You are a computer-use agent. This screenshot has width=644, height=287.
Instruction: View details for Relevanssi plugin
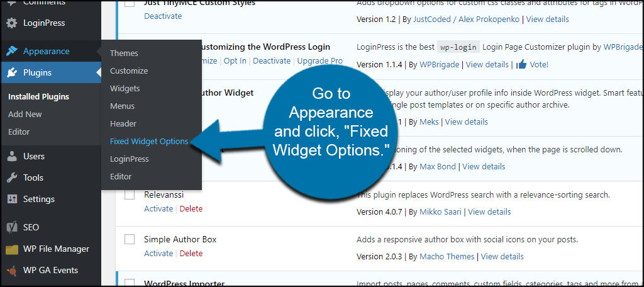pos(489,211)
